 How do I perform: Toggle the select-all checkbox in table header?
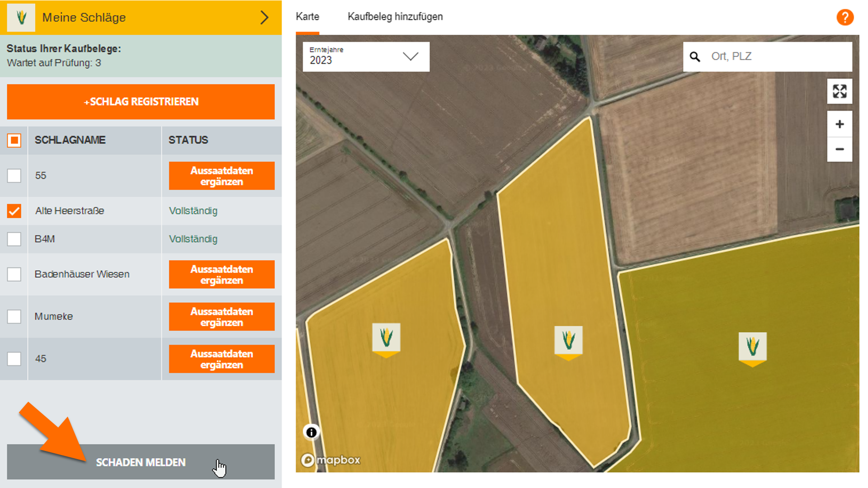tap(14, 140)
